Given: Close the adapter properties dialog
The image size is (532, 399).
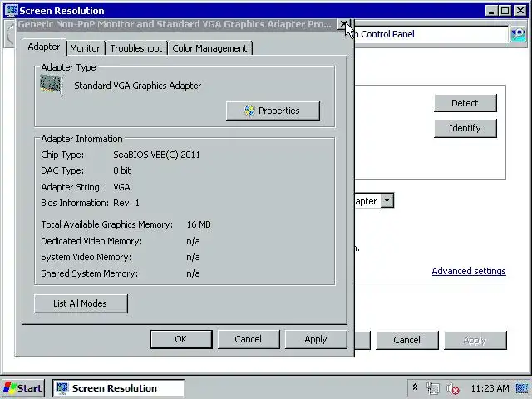Looking at the screenshot, I should click(x=344, y=24).
